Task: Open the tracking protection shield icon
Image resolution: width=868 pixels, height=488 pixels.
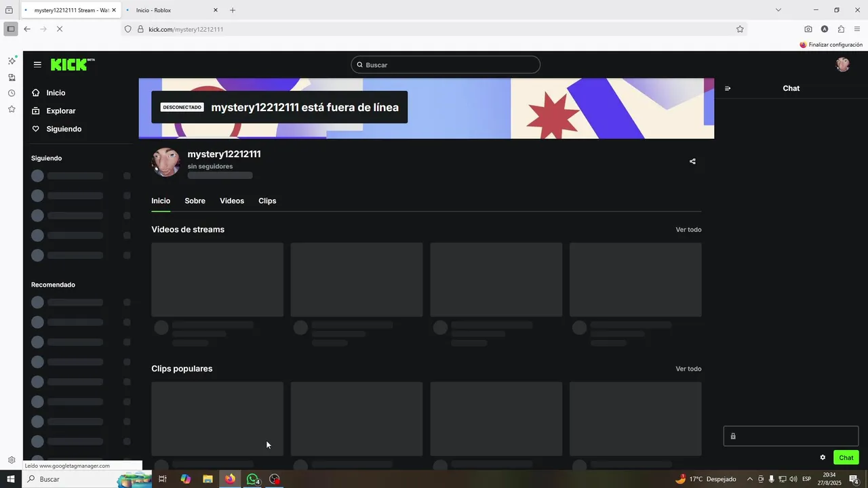Action: pyautogui.click(x=127, y=29)
